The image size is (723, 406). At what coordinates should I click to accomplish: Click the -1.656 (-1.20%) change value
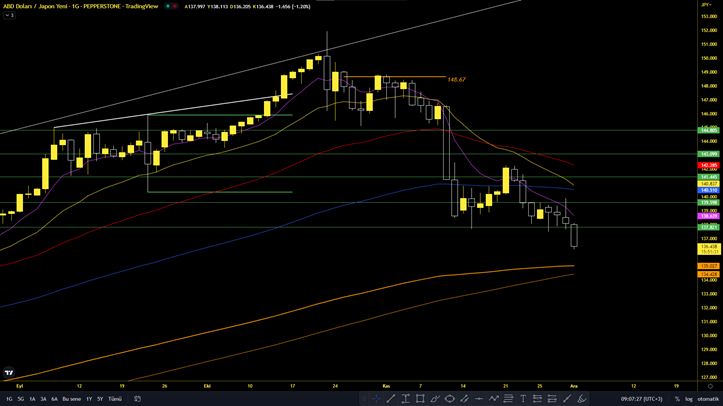pos(295,7)
